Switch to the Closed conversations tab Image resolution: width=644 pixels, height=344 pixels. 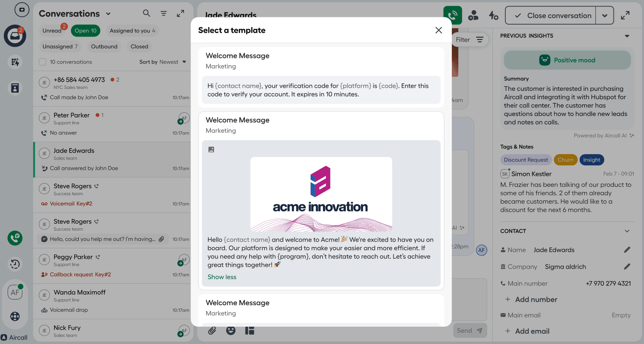tap(139, 46)
